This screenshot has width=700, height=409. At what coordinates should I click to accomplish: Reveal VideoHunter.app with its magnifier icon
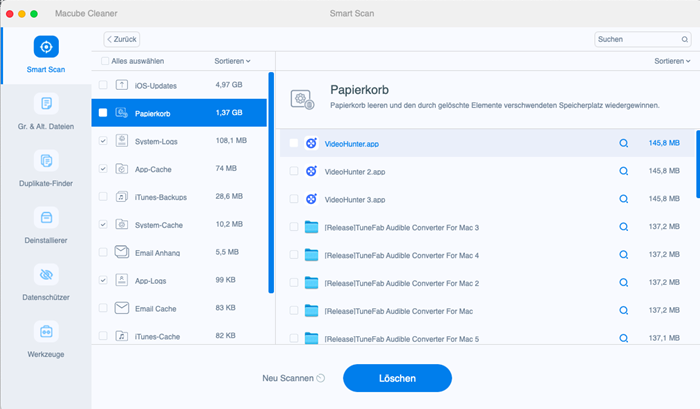pyautogui.click(x=624, y=143)
